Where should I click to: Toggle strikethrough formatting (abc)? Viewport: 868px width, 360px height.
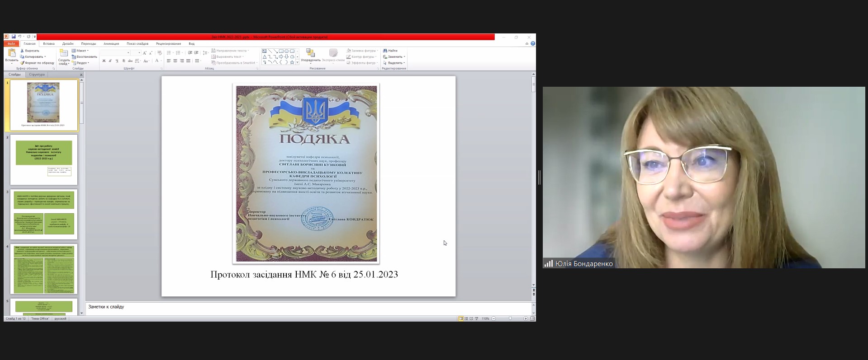(x=130, y=61)
